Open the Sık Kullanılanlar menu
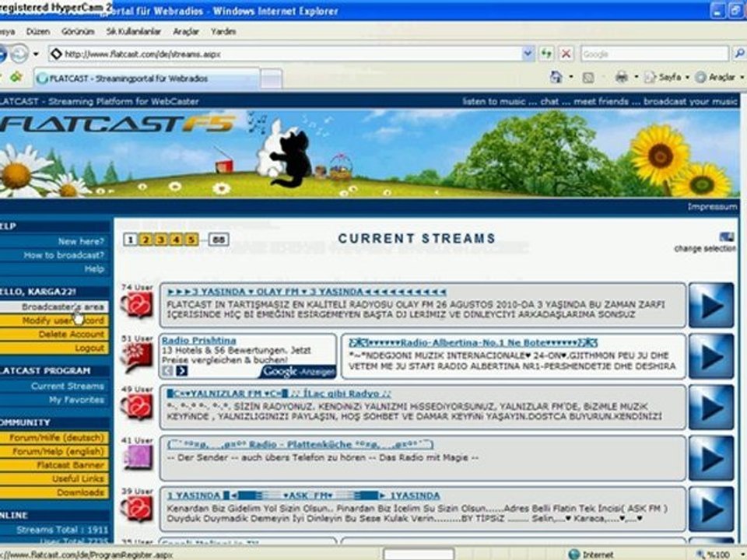The height and width of the screenshot is (560, 747). click(x=133, y=31)
